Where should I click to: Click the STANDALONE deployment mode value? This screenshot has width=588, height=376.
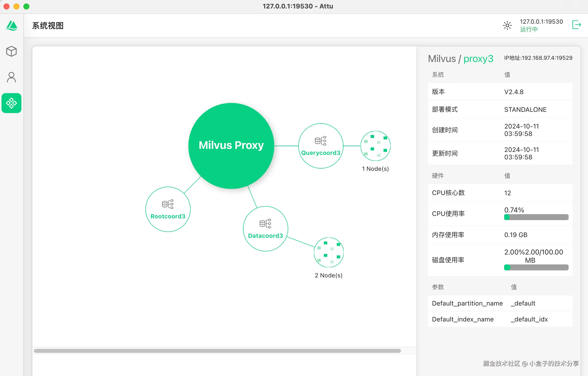[525, 110]
